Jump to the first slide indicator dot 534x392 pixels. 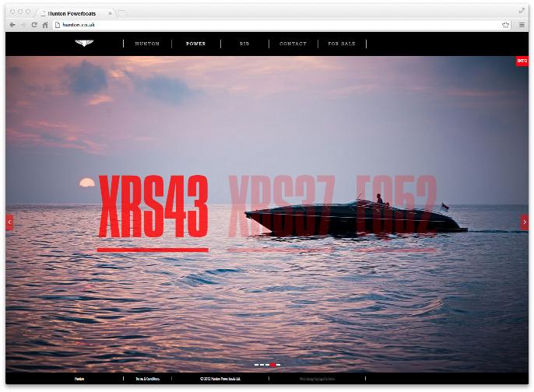click(256, 364)
